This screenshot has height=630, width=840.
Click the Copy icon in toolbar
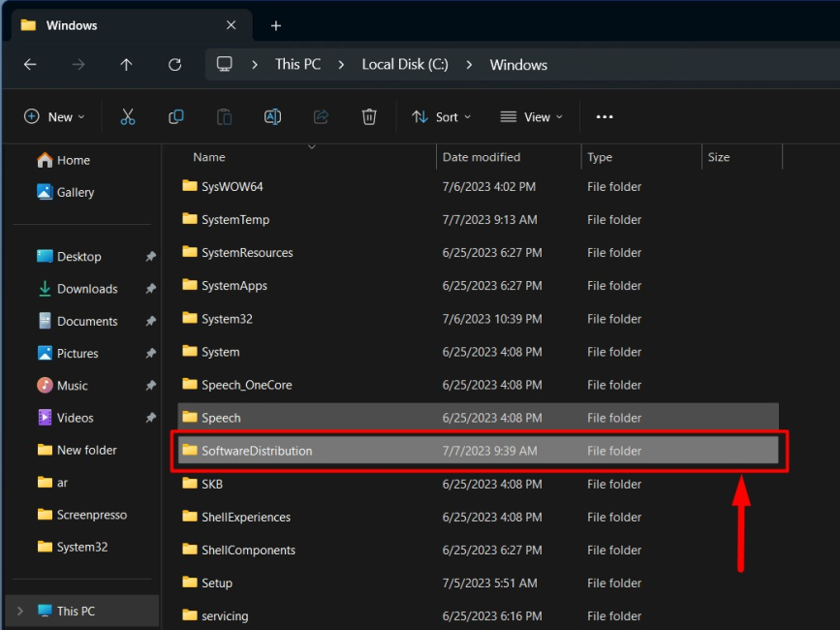coord(176,117)
